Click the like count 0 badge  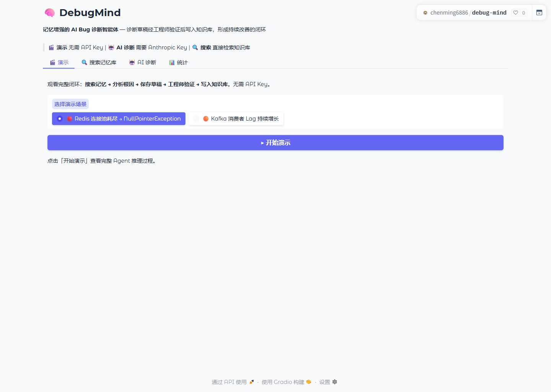pos(523,13)
